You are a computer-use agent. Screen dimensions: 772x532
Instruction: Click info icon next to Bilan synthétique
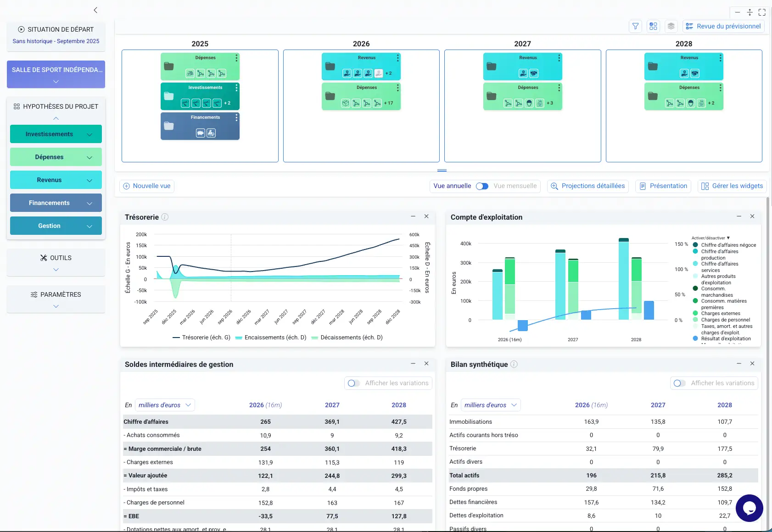(514, 364)
